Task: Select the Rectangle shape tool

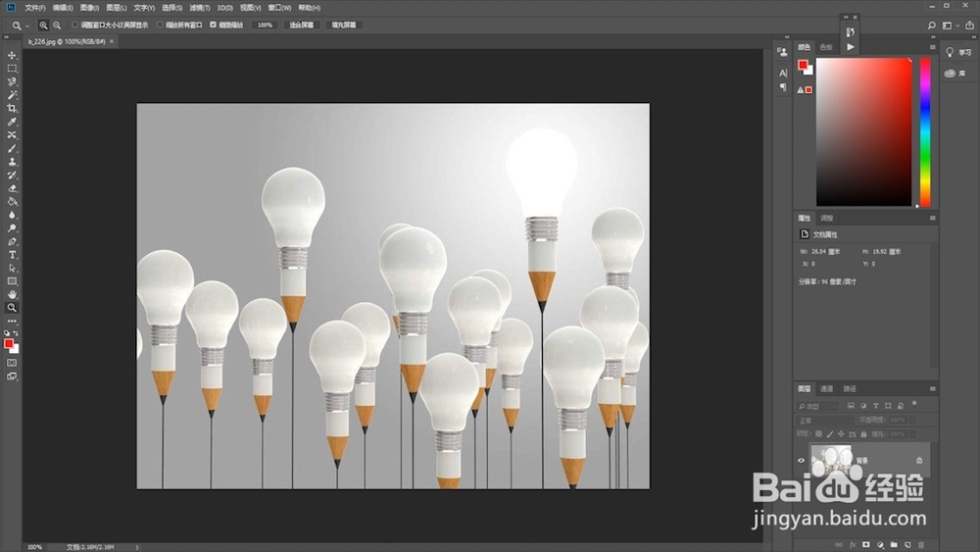Action: point(12,281)
